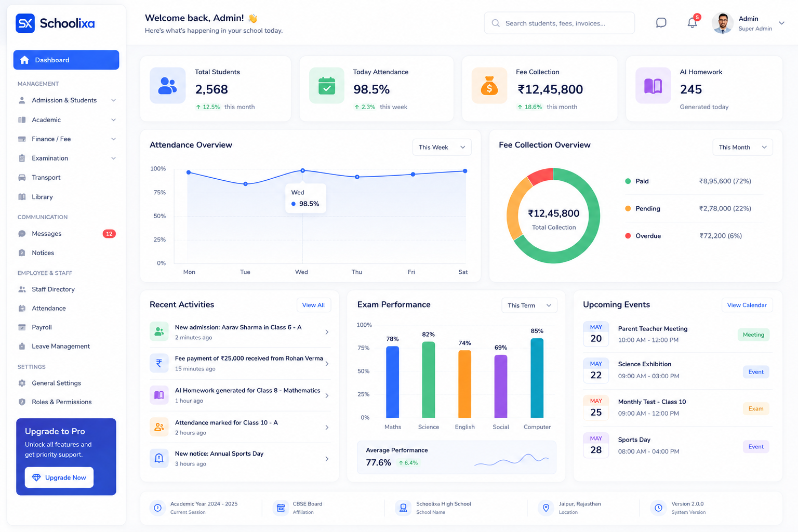Click the 12 unread messages badge
The width and height of the screenshot is (798, 532).
tap(109, 234)
